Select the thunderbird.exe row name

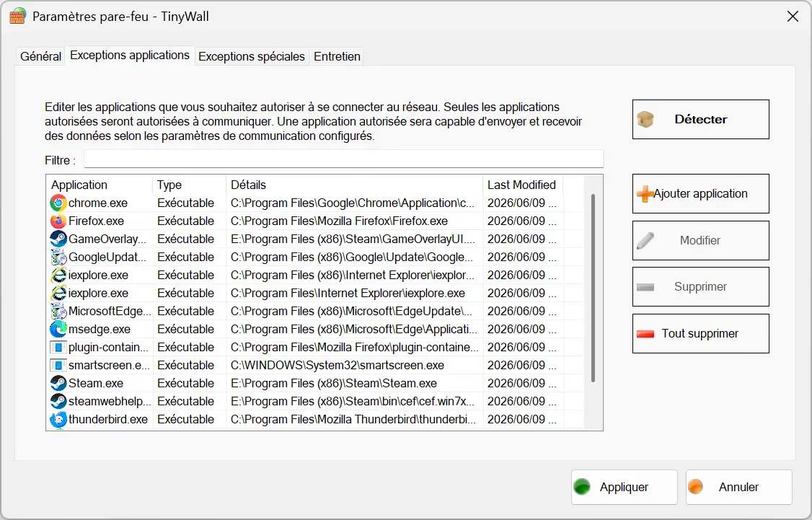(108, 420)
